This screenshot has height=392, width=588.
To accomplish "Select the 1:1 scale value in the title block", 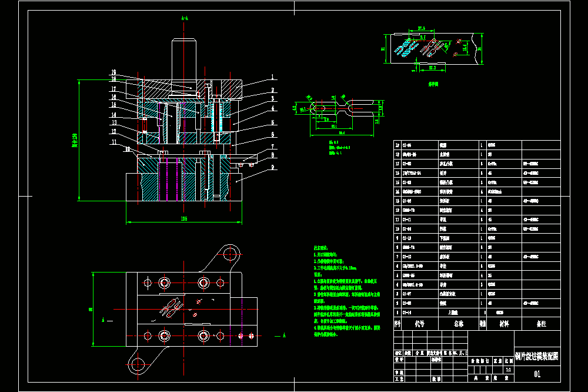I will [509, 370].
